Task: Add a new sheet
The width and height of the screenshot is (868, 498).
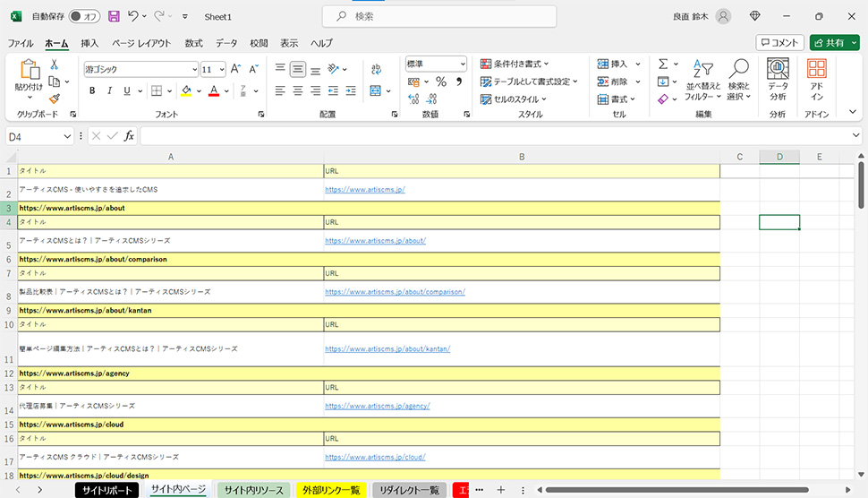Action: tap(500, 490)
